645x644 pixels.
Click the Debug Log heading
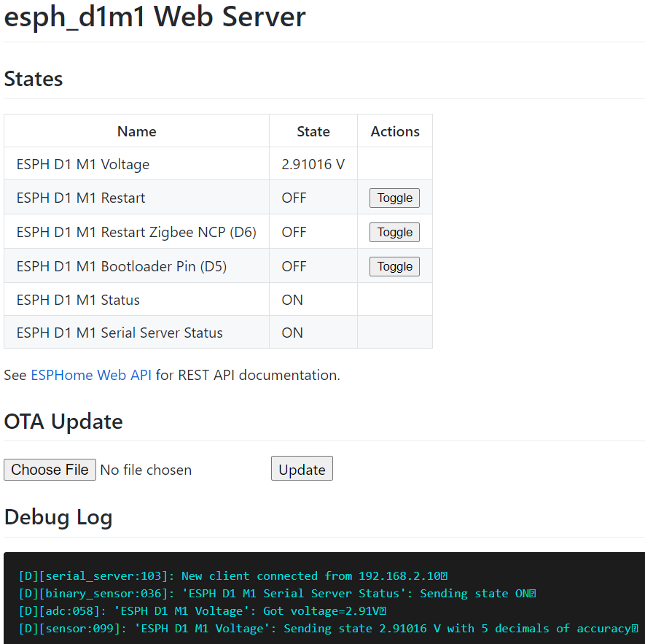[58, 518]
